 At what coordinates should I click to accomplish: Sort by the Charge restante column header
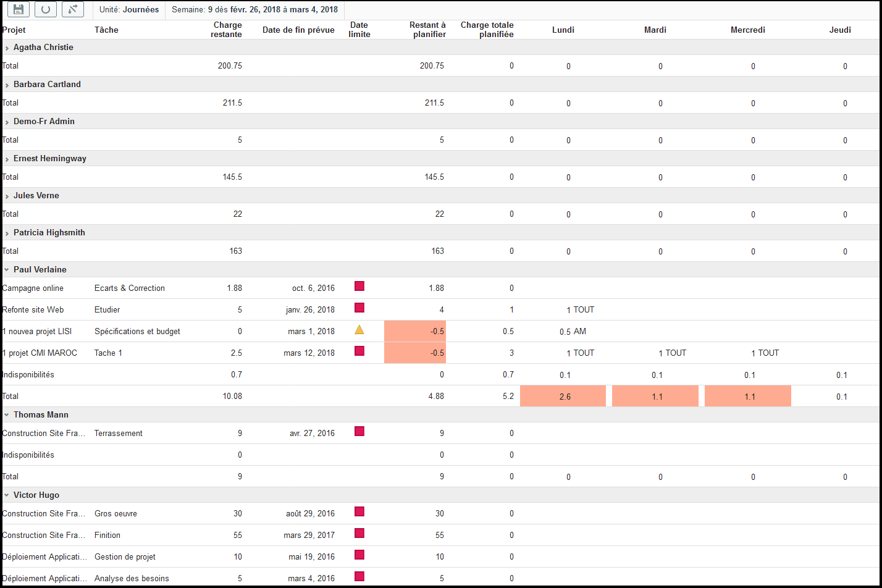click(227, 30)
